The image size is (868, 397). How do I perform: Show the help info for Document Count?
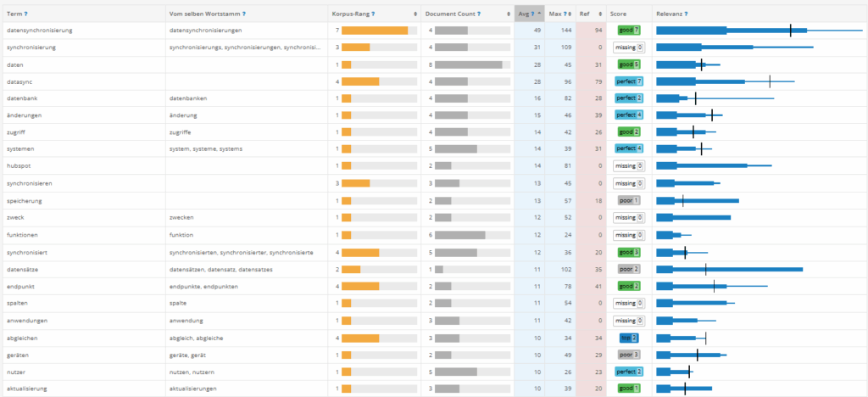pos(480,14)
